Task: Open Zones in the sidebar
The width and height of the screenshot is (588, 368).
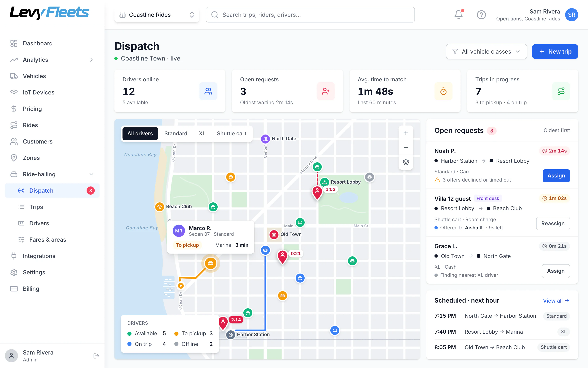Action: (x=52, y=158)
